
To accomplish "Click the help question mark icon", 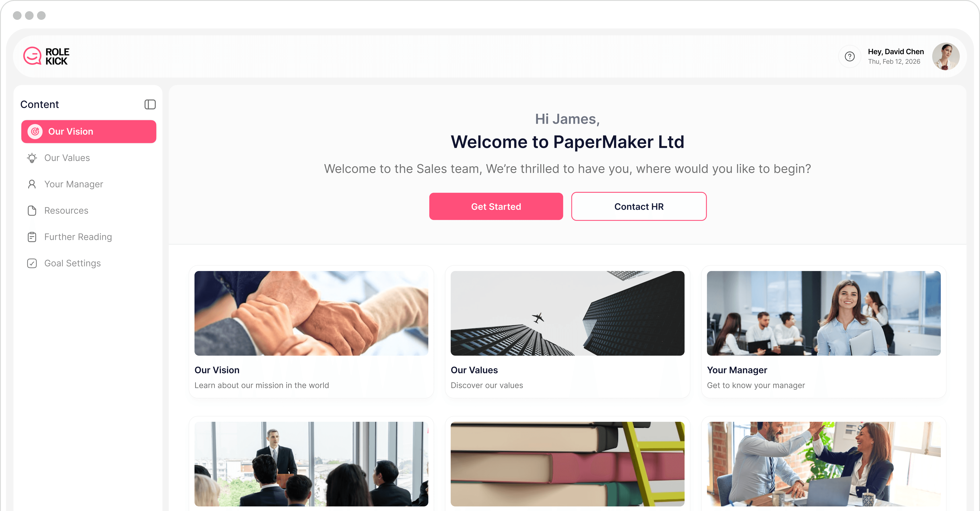I will click(x=850, y=56).
